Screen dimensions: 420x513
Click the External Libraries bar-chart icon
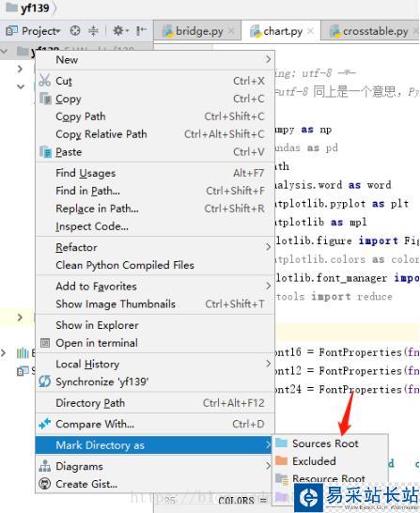(23, 353)
